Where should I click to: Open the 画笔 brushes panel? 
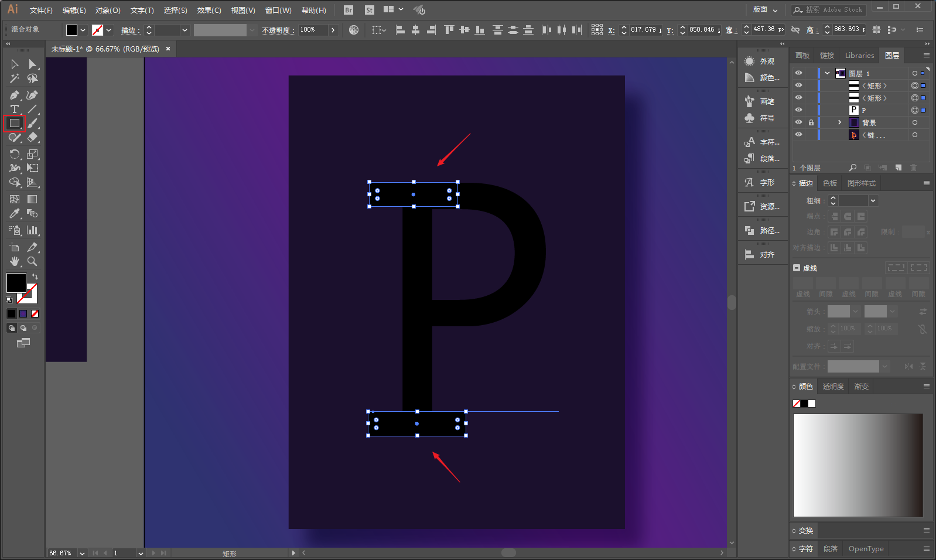pos(760,101)
